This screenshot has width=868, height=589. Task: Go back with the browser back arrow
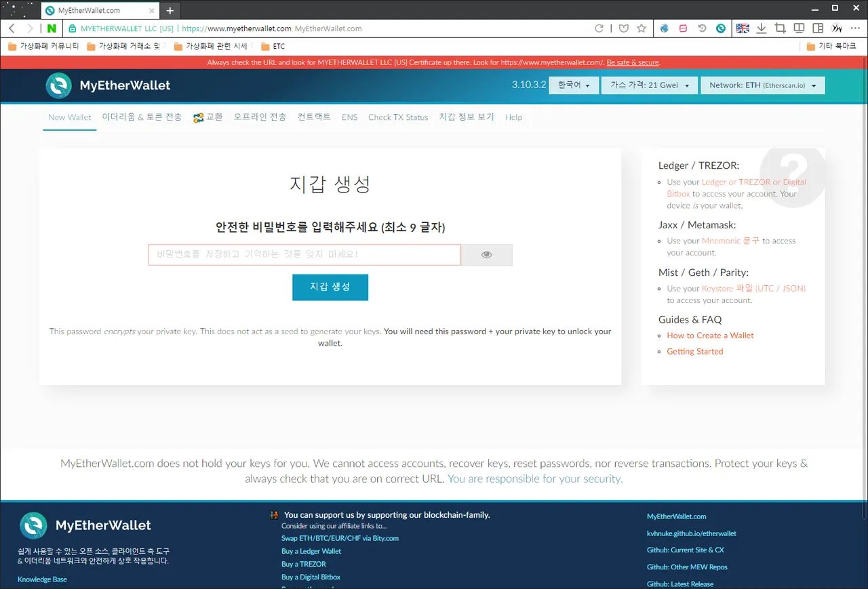coord(12,28)
